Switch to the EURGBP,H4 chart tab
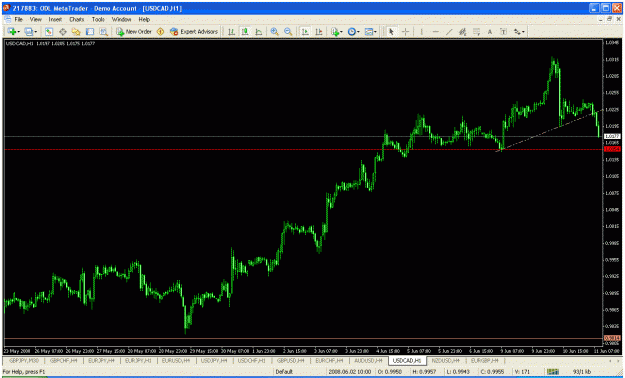Screen dimensions: 625x378 (484, 360)
